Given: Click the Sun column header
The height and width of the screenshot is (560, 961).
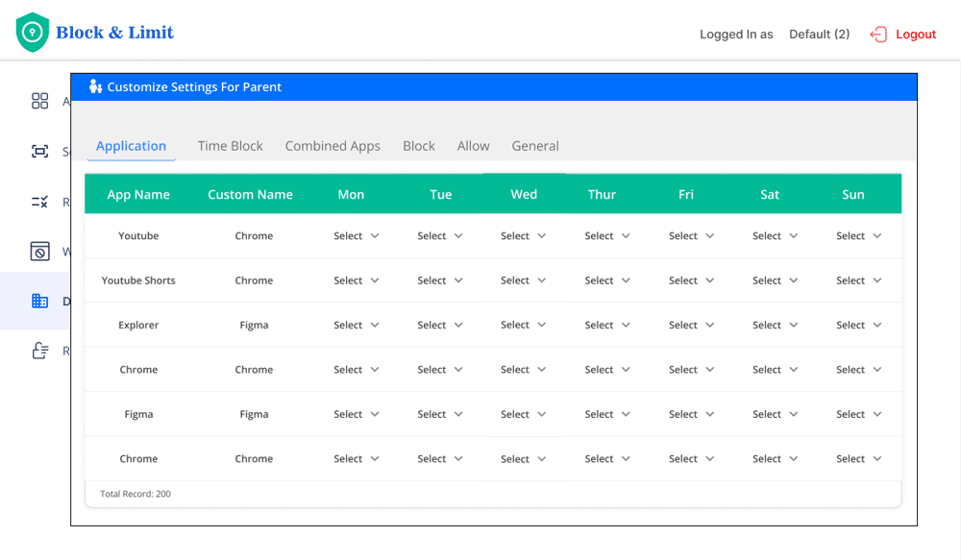Looking at the screenshot, I should pos(853,194).
